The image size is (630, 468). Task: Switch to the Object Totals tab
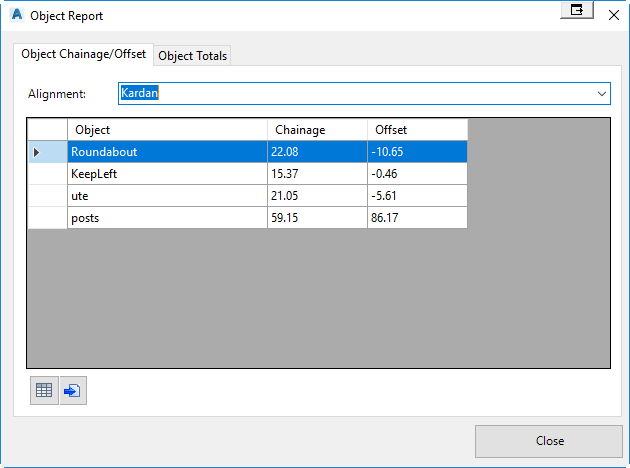pos(193,56)
